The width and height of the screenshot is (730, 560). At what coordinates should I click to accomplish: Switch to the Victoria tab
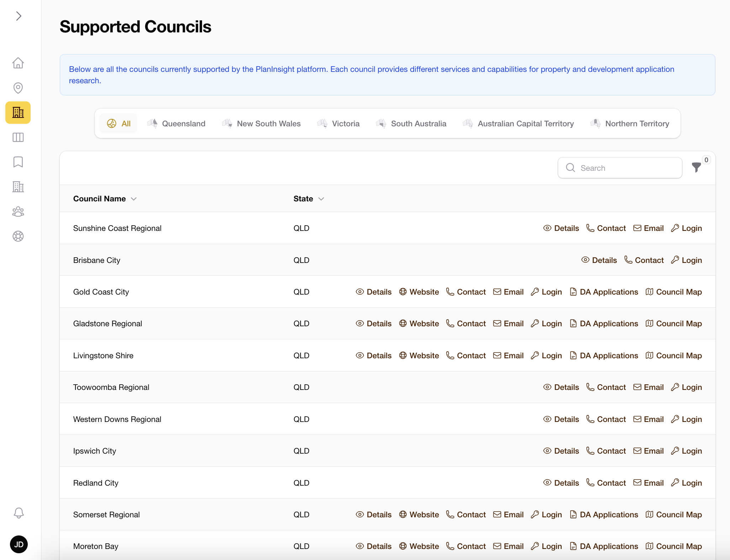pyautogui.click(x=338, y=123)
